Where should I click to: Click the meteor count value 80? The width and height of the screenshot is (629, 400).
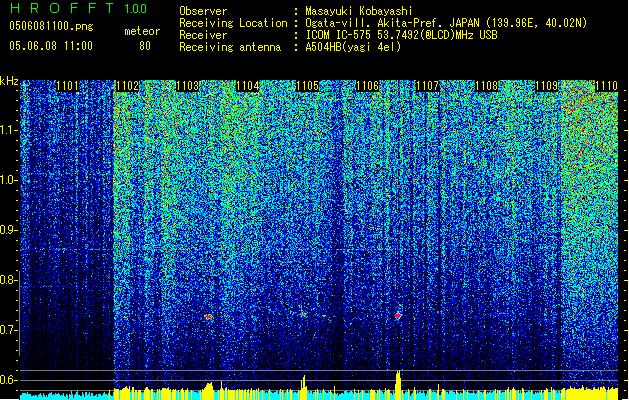145,46
